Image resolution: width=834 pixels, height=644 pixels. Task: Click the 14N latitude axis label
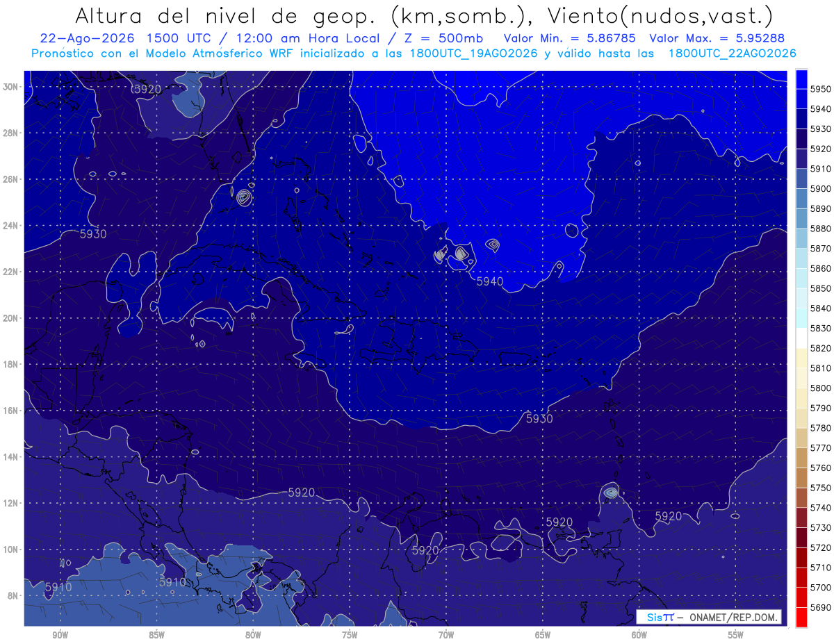pyautogui.click(x=10, y=457)
